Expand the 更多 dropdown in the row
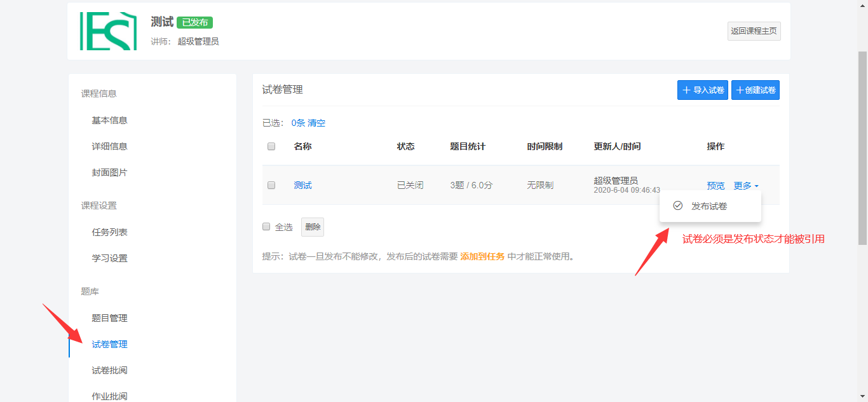The width and height of the screenshot is (868, 402). tap(745, 186)
